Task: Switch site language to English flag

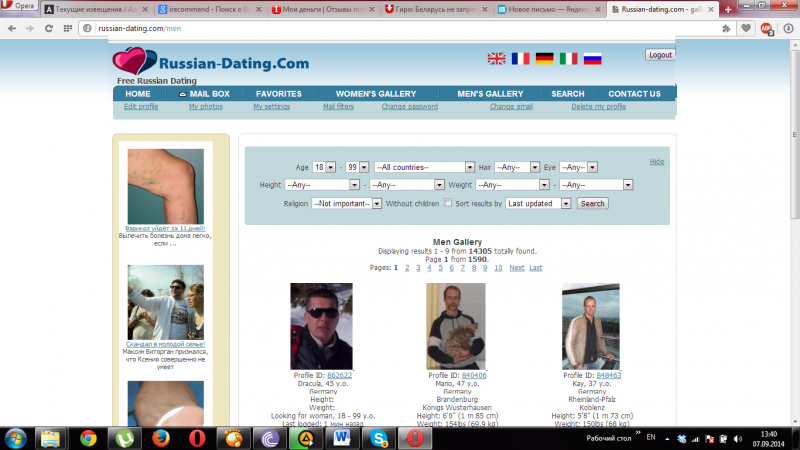Action: point(496,59)
